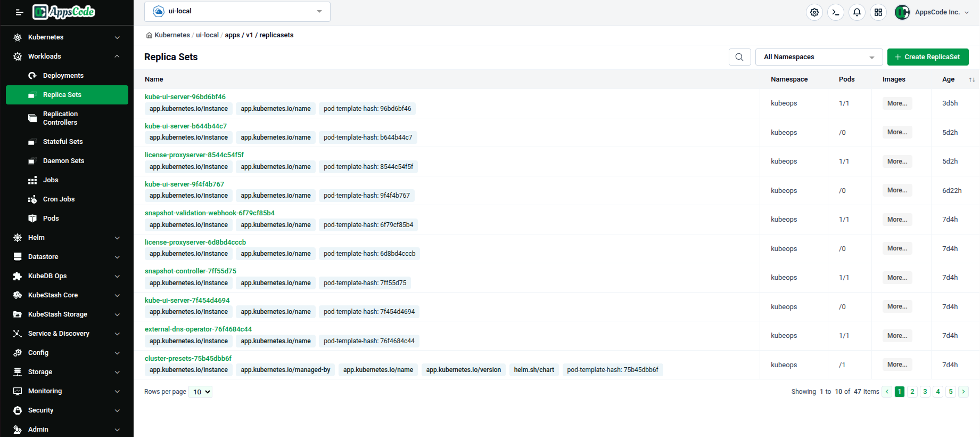Click the search icon for Replica Sets
This screenshot has width=980, height=437.
pos(739,57)
